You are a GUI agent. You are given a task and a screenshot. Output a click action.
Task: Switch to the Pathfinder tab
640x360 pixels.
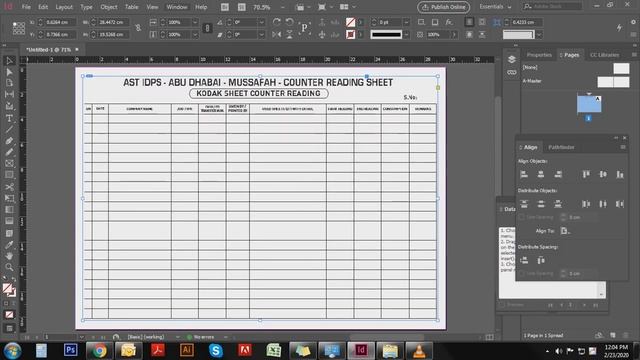coord(561,147)
